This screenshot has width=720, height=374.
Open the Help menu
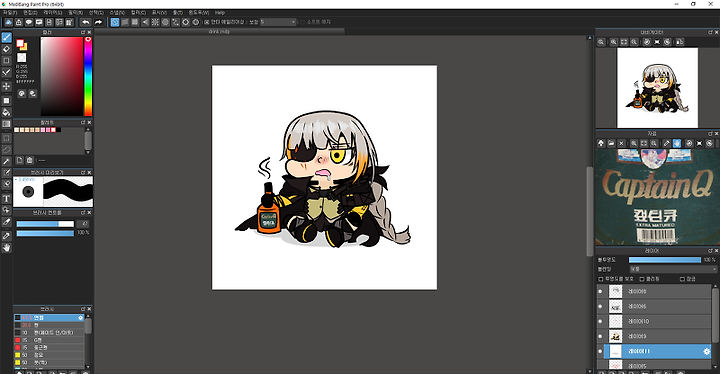[x=220, y=13]
